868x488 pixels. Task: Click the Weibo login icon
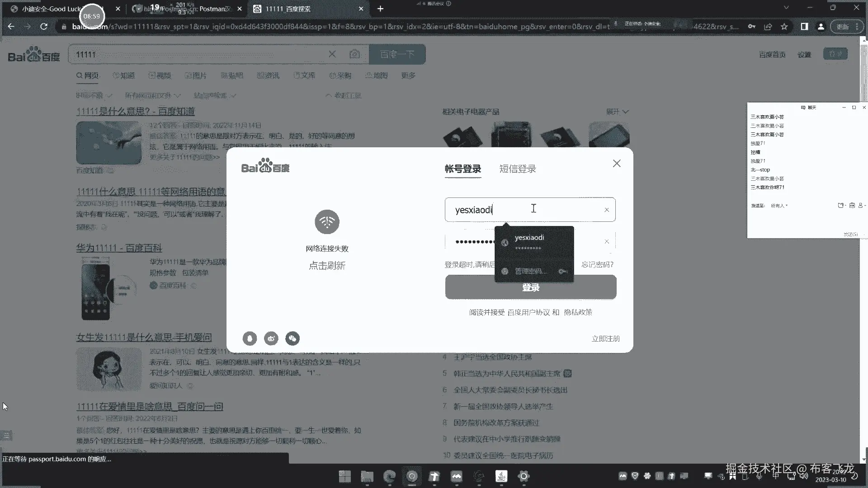click(271, 338)
